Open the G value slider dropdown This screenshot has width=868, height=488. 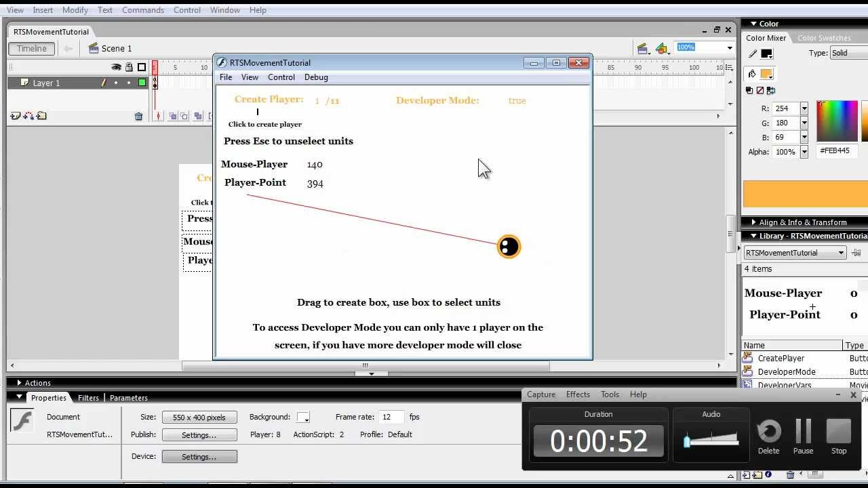click(804, 123)
